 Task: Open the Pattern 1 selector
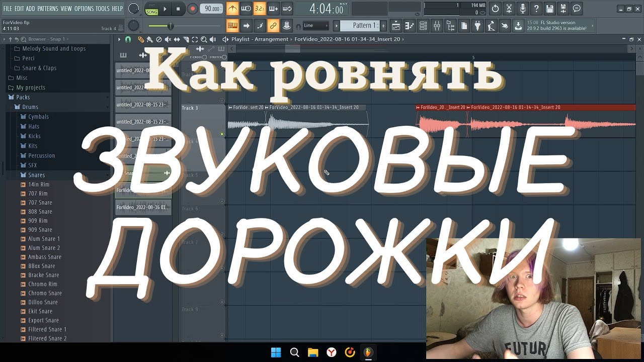click(x=360, y=25)
